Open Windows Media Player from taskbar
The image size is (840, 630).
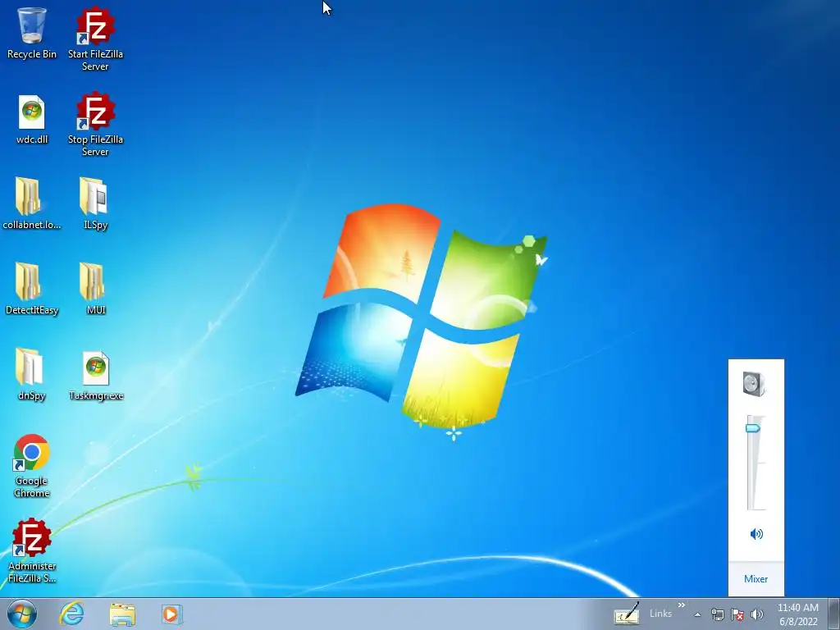[172, 614]
